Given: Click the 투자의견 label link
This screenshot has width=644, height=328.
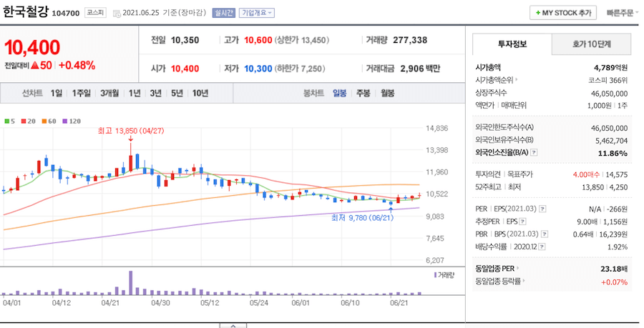Looking at the screenshot, I should 487,174.
